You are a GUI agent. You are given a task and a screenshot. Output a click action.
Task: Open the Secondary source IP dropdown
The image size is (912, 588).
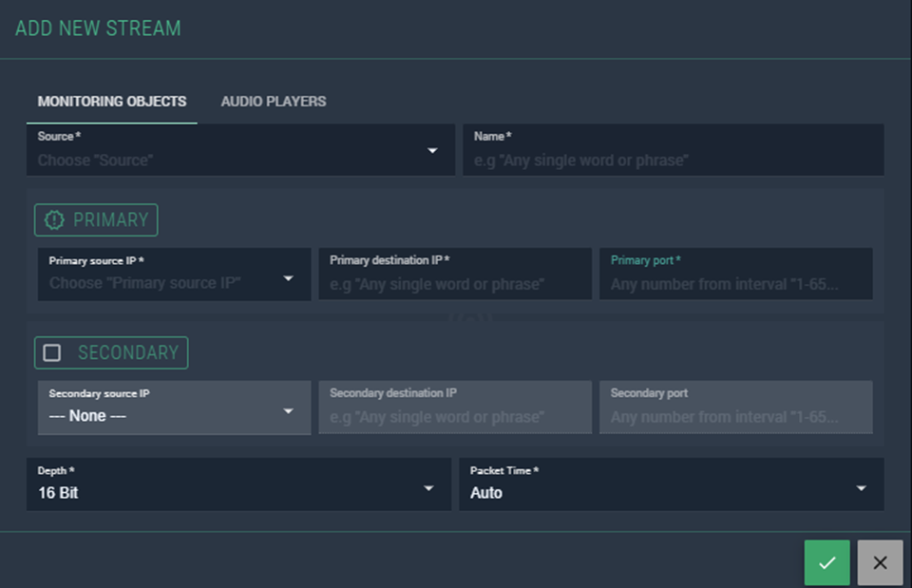pyautogui.click(x=289, y=411)
